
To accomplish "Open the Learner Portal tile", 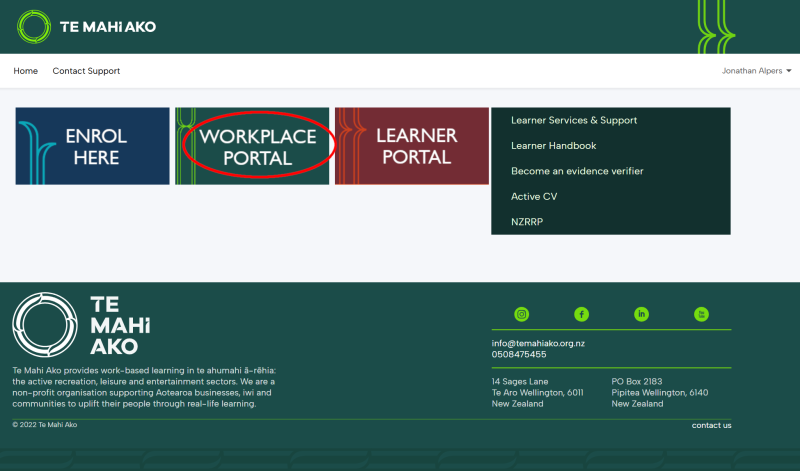I will click(412, 146).
